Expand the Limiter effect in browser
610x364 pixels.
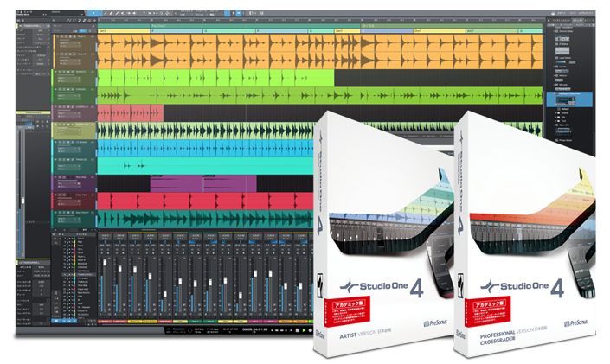click(554, 67)
